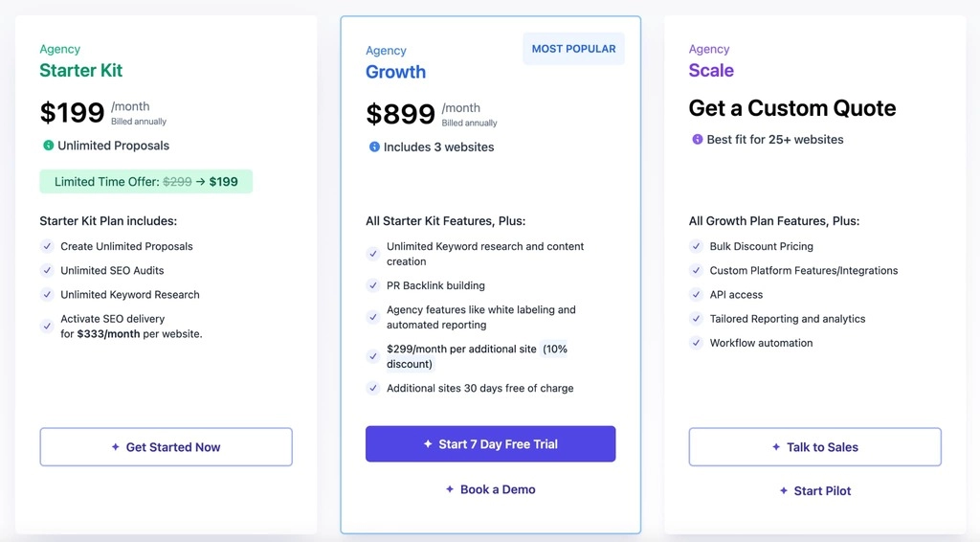This screenshot has width=980, height=542.
Task: Click blue info icon beside Includes 3 websites
Action: [x=374, y=147]
